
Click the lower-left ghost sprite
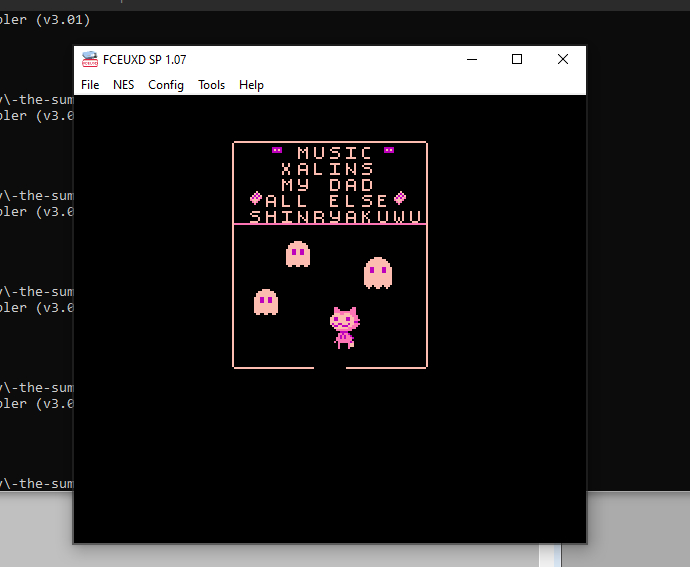tap(265, 301)
